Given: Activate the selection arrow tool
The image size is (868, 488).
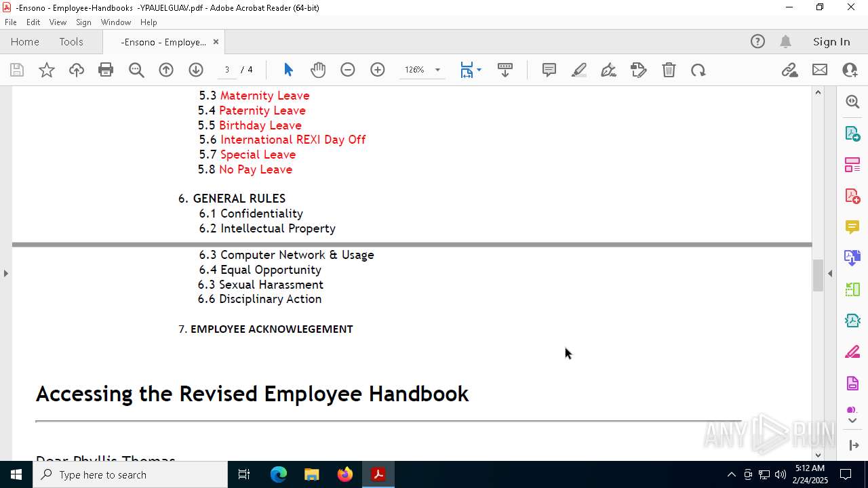Looking at the screenshot, I should tap(288, 70).
